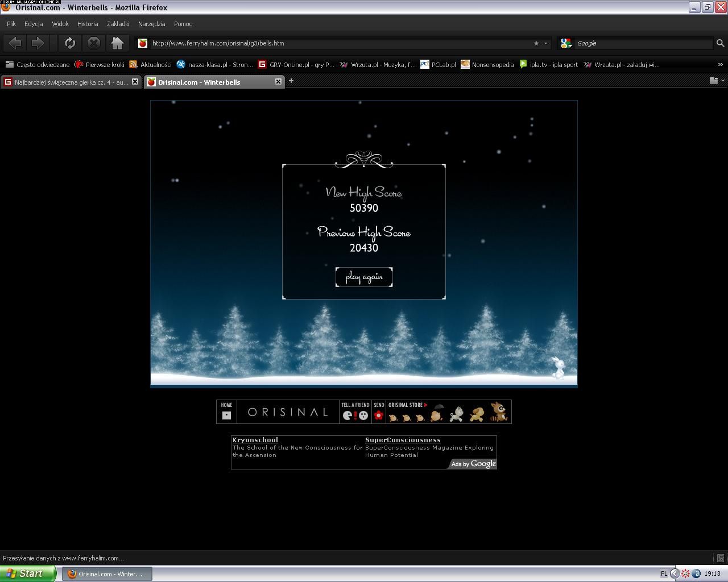Go to the browser Home icon
Screen dimensions: 728x582
(x=117, y=43)
